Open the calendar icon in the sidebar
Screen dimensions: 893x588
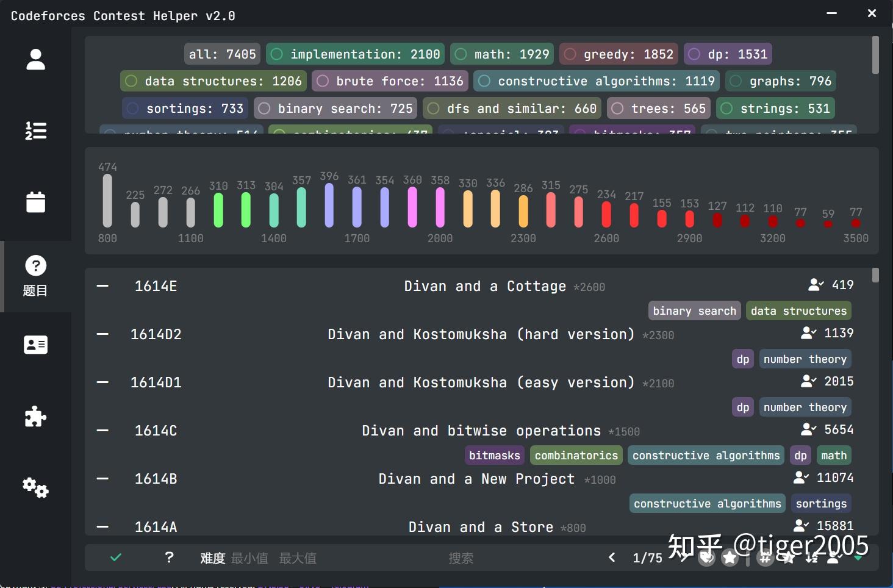tap(35, 202)
